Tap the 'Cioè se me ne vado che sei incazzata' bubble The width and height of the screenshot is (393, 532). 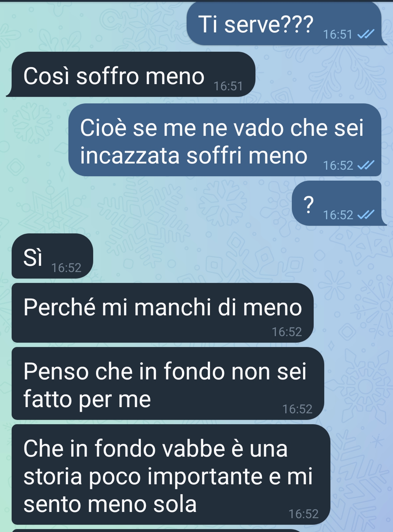225,140
